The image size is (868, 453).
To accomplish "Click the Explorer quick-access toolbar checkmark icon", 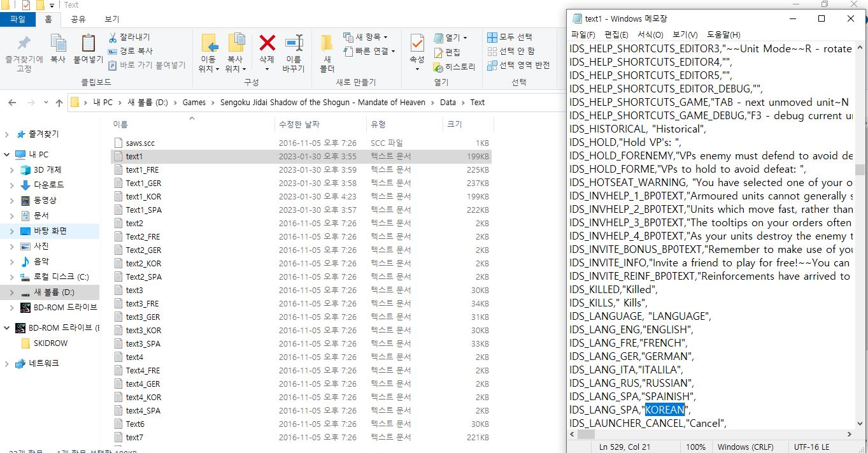I will [25, 5].
